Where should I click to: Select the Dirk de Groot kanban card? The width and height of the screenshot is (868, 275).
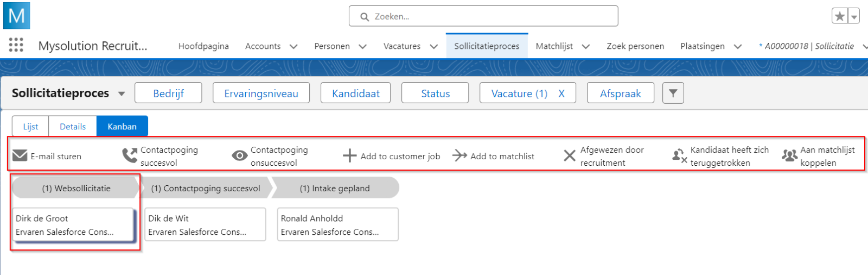pos(73,224)
